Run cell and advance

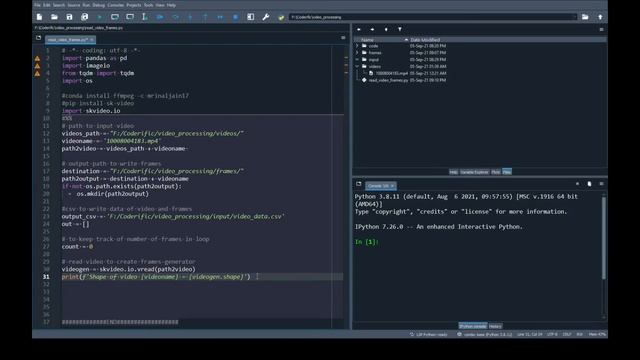tap(130, 17)
